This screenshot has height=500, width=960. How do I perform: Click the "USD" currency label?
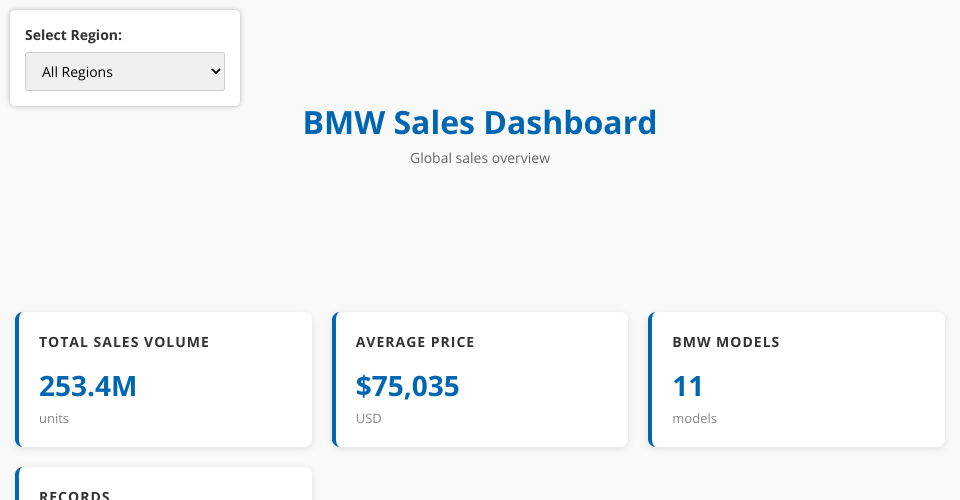[369, 418]
